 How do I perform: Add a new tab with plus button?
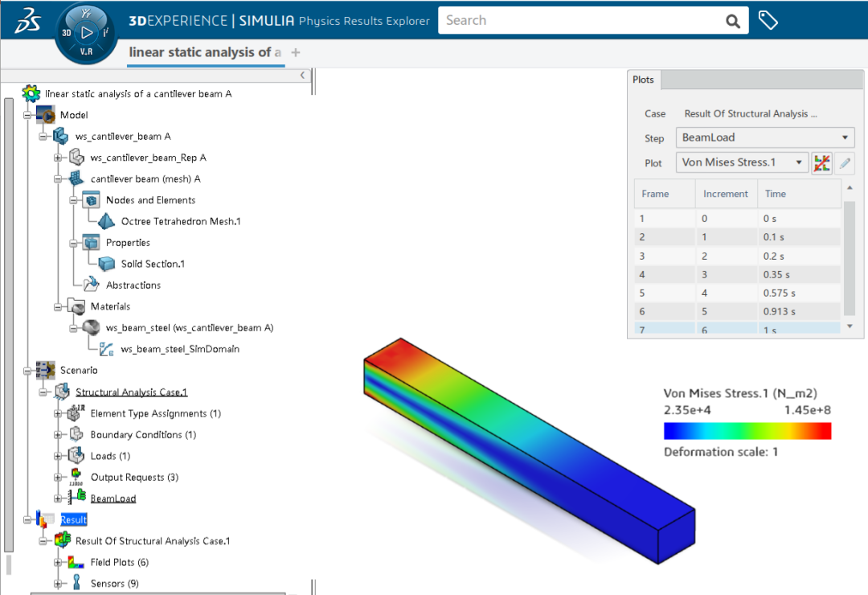tap(296, 52)
